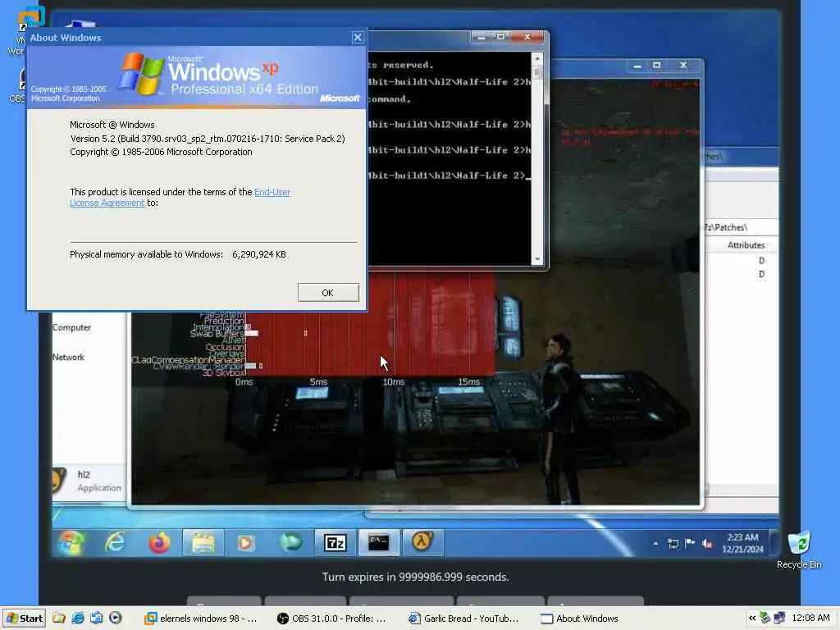This screenshot has width=840, height=630.
Task: Click the 12:08 AM clock in the XP tray
Action: click(x=810, y=619)
